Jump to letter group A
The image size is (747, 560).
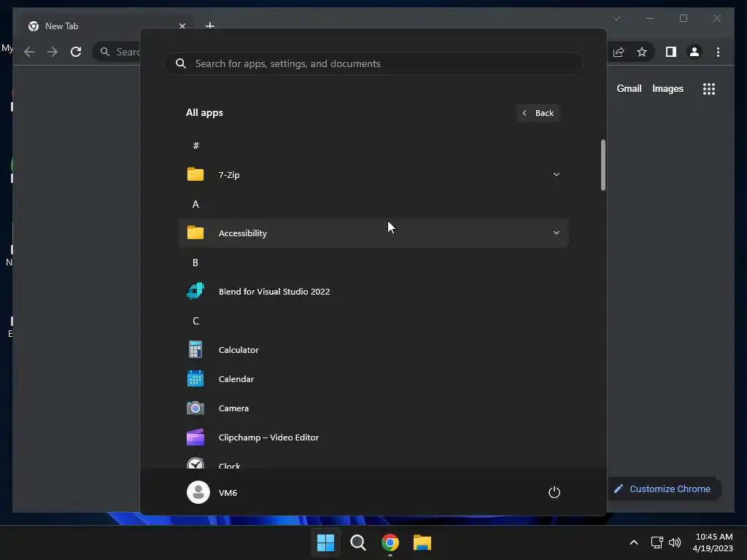(196, 204)
